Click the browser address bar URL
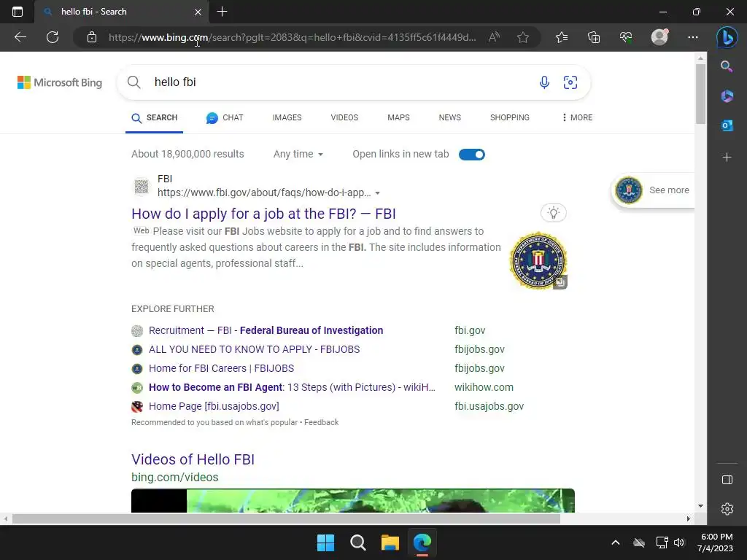This screenshot has height=560, width=747. (x=292, y=37)
